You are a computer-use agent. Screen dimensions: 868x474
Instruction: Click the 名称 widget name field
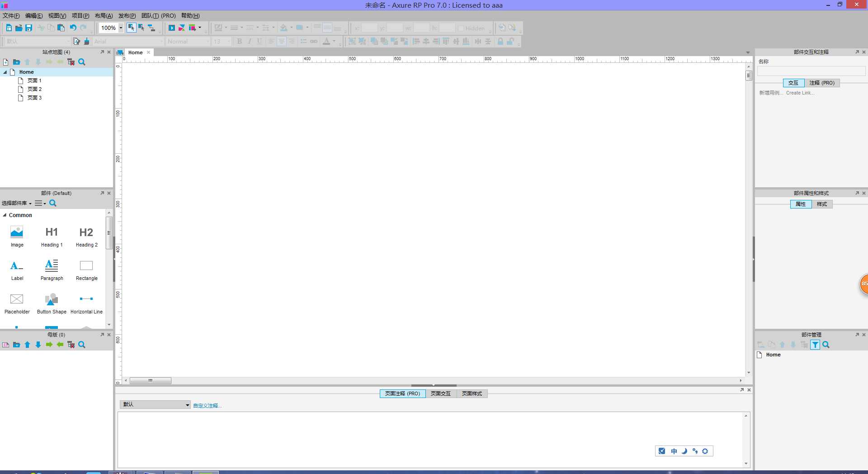click(811, 71)
